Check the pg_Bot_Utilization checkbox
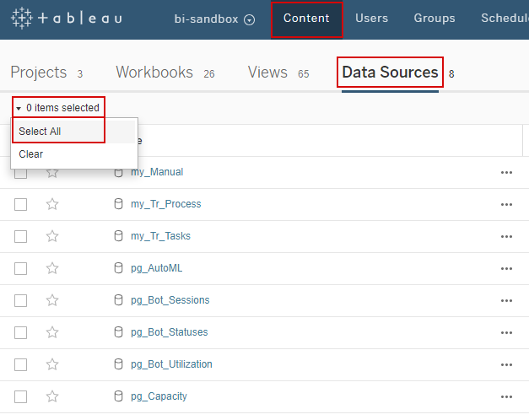529x420 pixels. point(20,364)
